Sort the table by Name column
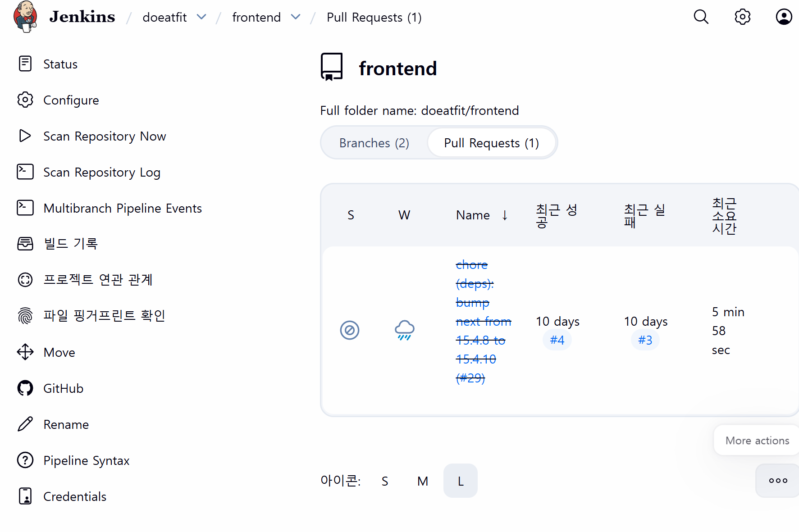The image size is (799, 532). [473, 215]
